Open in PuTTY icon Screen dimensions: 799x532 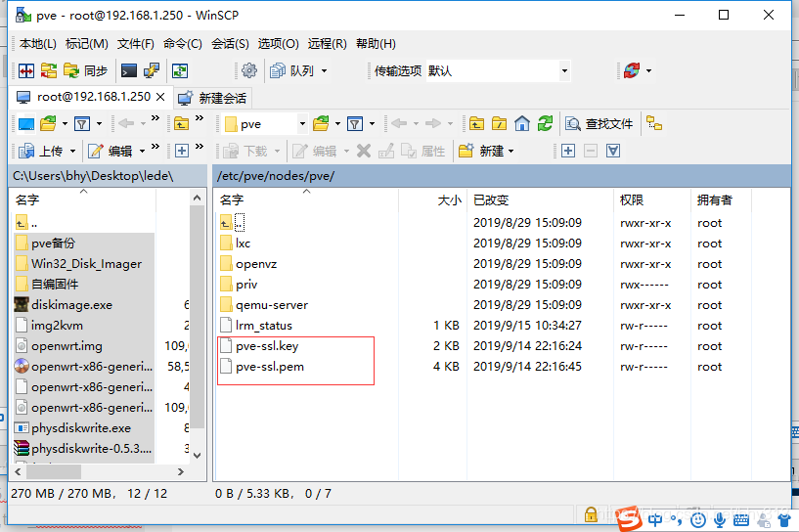click(152, 70)
